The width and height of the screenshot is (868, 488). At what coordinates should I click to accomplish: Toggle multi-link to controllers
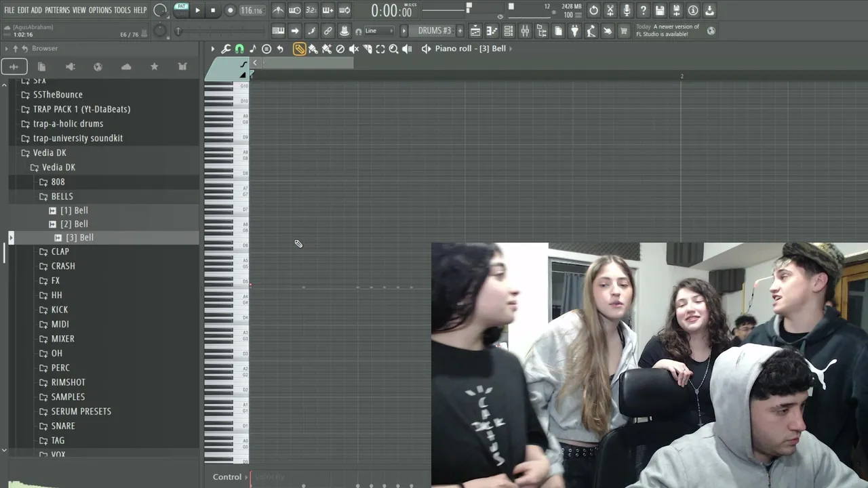point(328,30)
